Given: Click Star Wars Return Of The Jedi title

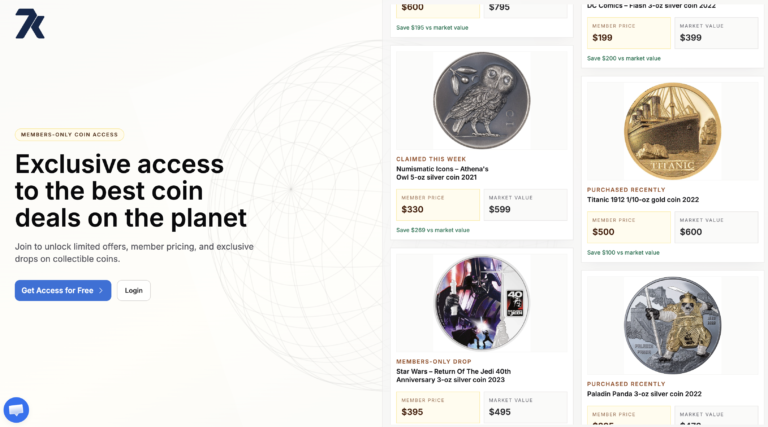Looking at the screenshot, I should pyautogui.click(x=452, y=376).
